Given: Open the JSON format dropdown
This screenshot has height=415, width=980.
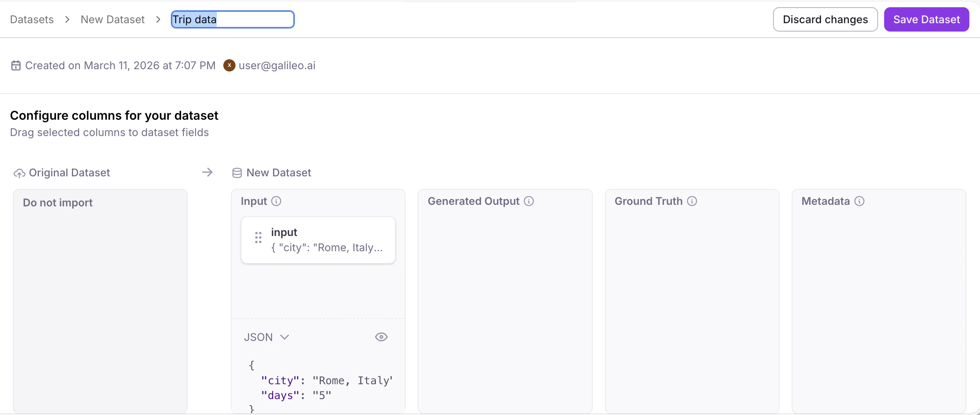Looking at the screenshot, I should tap(266, 337).
